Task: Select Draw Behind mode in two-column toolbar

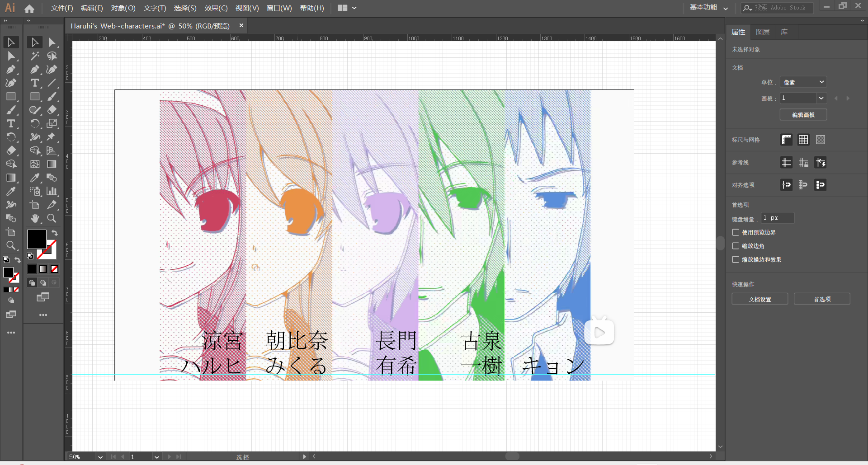Action: click(43, 283)
